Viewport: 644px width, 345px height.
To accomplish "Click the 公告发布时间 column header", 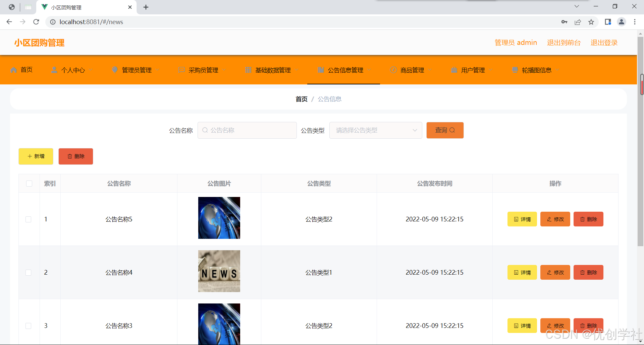I will 435,184.
